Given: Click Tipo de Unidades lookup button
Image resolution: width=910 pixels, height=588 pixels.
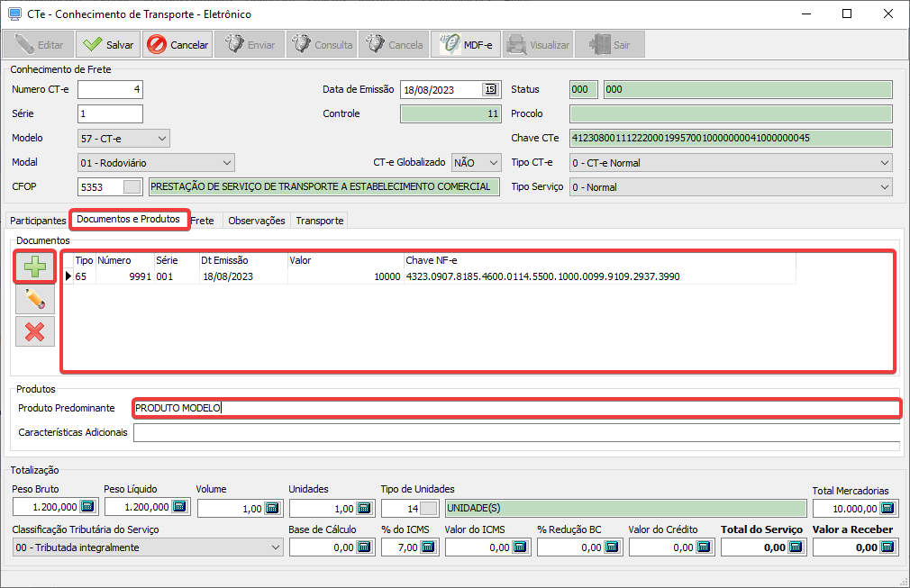Looking at the screenshot, I should [428, 509].
